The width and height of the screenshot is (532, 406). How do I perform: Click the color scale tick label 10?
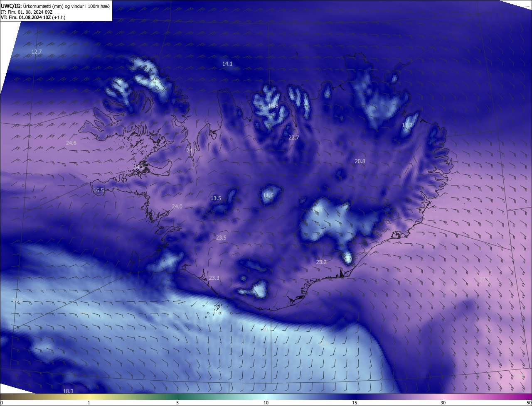point(266,403)
